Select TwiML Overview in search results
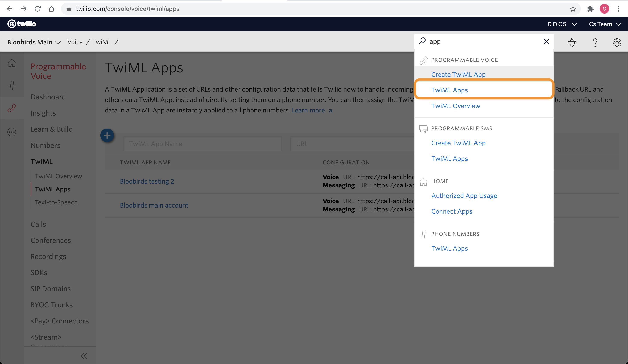Screen dimensions: 628x364 [456, 106]
